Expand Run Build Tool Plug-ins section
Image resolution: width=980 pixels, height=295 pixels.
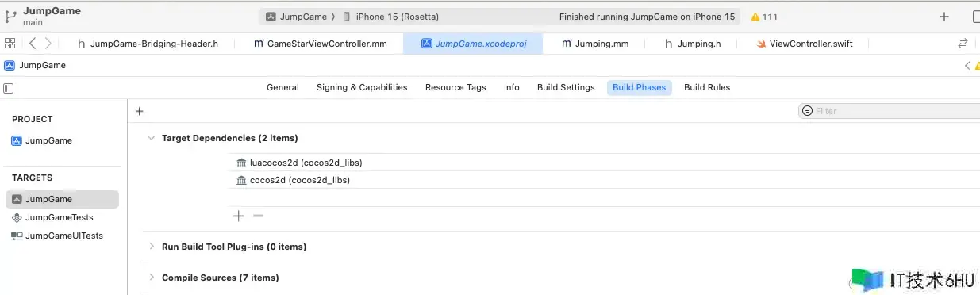pyautogui.click(x=151, y=247)
